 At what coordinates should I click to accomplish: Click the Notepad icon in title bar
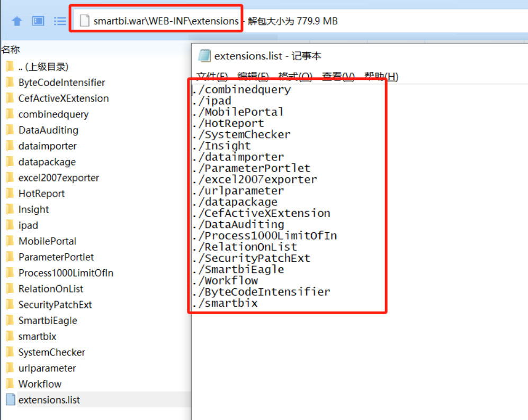(x=204, y=56)
